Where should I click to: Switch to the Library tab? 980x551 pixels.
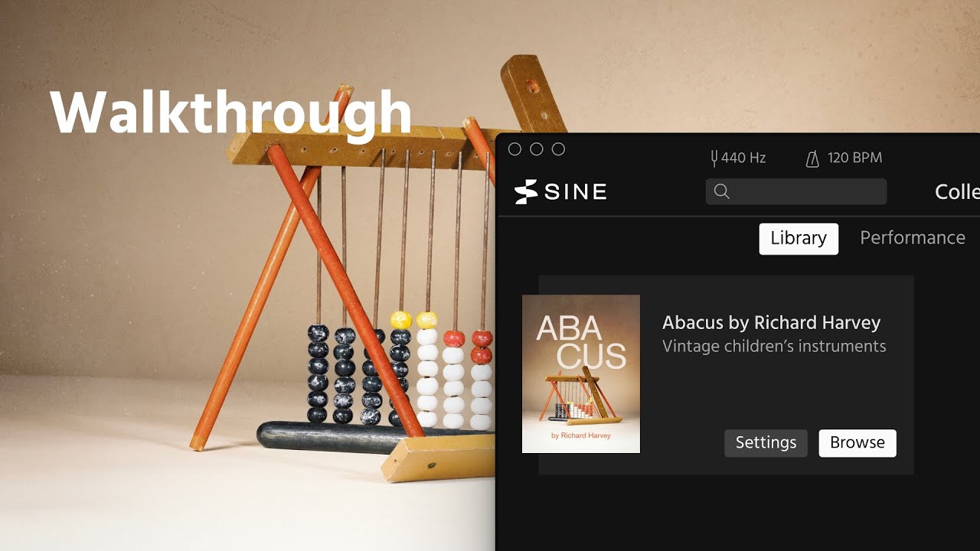(x=799, y=238)
